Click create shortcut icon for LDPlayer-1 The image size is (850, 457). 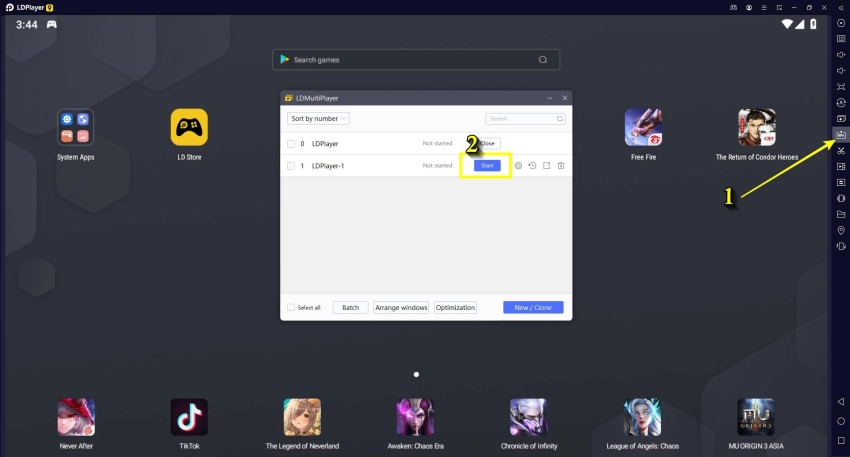[546, 166]
